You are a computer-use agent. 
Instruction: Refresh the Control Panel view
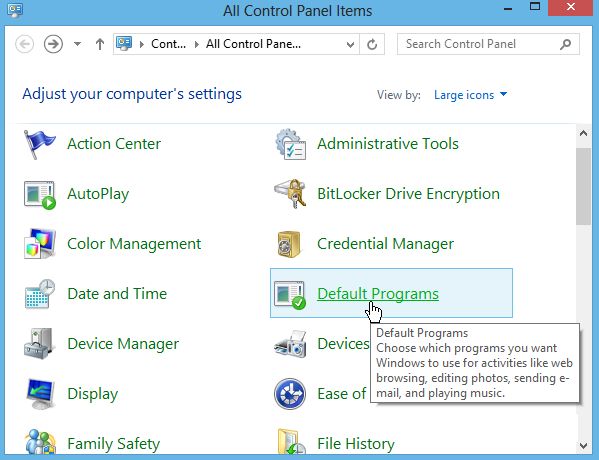click(372, 44)
